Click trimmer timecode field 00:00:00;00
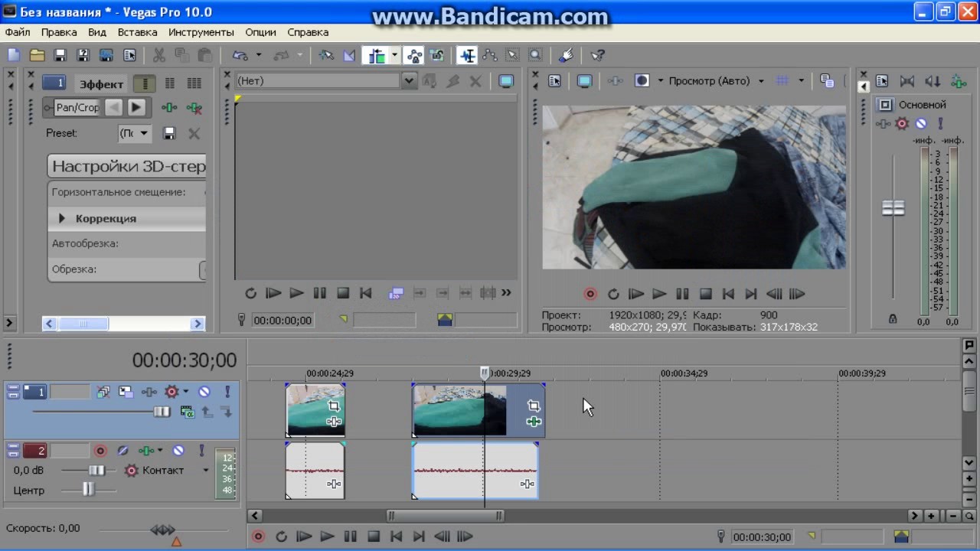Image resolution: width=980 pixels, height=551 pixels. point(283,321)
